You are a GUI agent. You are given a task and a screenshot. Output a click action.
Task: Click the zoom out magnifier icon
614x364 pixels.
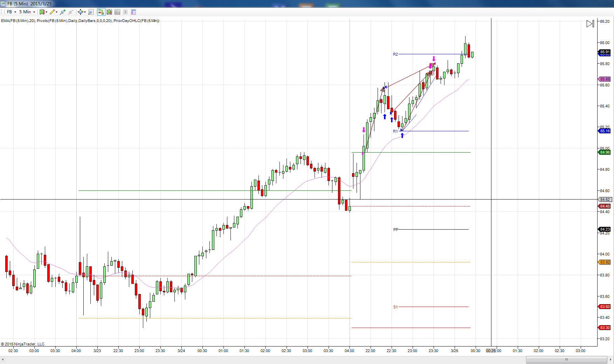[71, 12]
